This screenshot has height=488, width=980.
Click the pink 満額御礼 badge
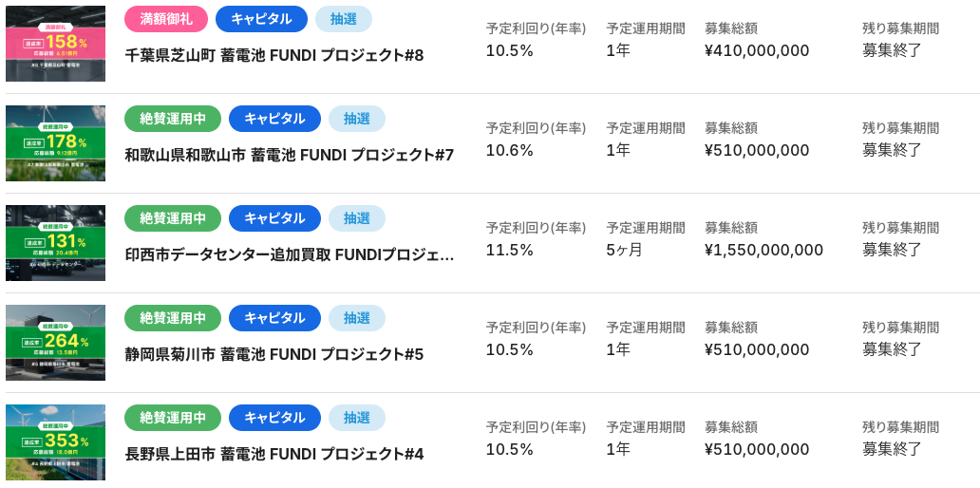pyautogui.click(x=166, y=19)
